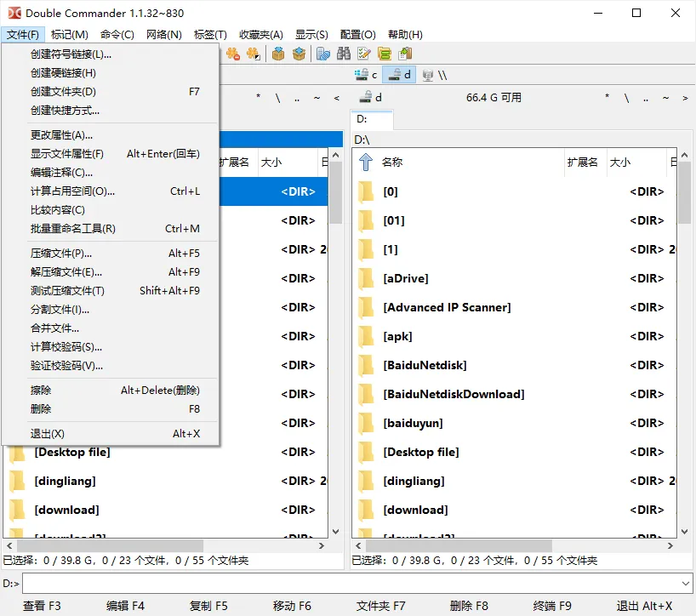This screenshot has width=696, height=616.
Task: Click the Double Commander title bar logo
Action: [14, 13]
